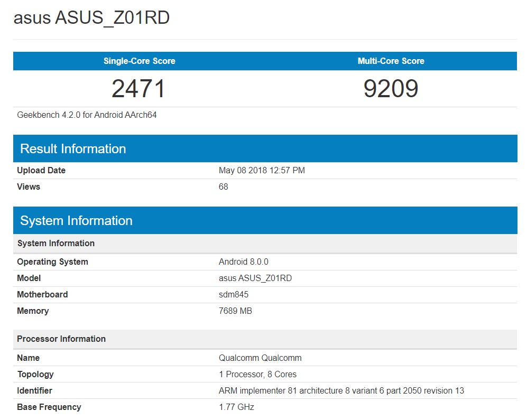Click the Processor Information subheader
This screenshot has width=527, height=420.
265,339
